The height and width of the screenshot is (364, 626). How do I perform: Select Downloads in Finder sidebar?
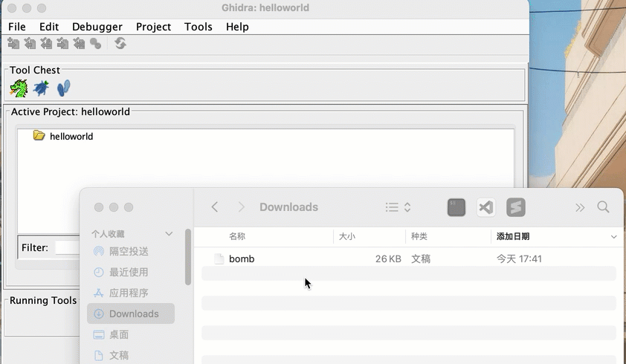pos(131,313)
